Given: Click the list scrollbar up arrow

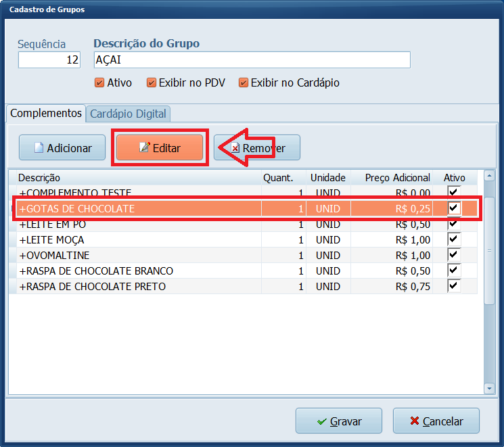Looking at the screenshot, I should (x=489, y=176).
